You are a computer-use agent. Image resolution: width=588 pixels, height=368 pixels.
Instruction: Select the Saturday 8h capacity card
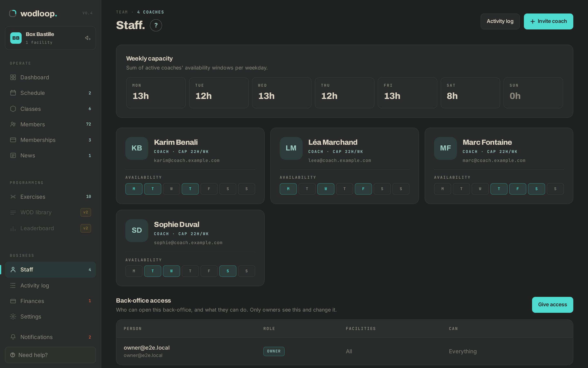click(x=470, y=93)
